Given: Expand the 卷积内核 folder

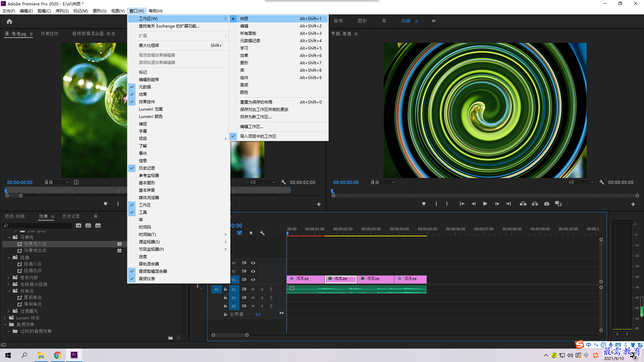Looking at the screenshot, I should [x=8, y=278].
